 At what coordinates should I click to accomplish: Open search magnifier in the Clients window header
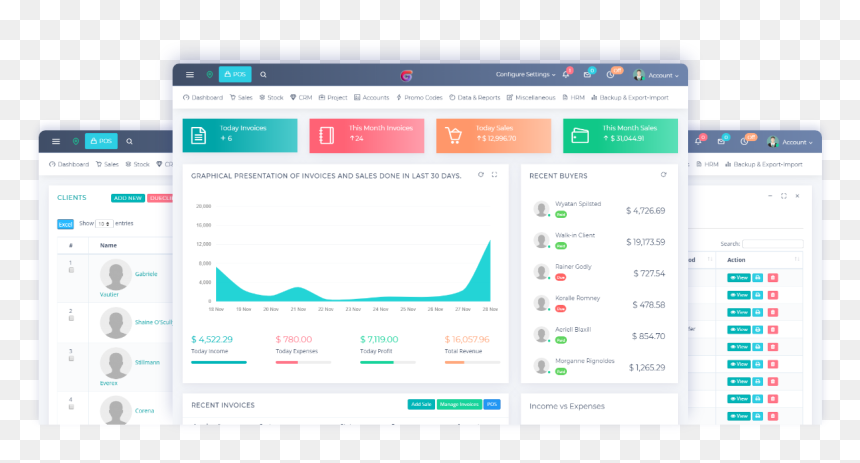point(129,142)
